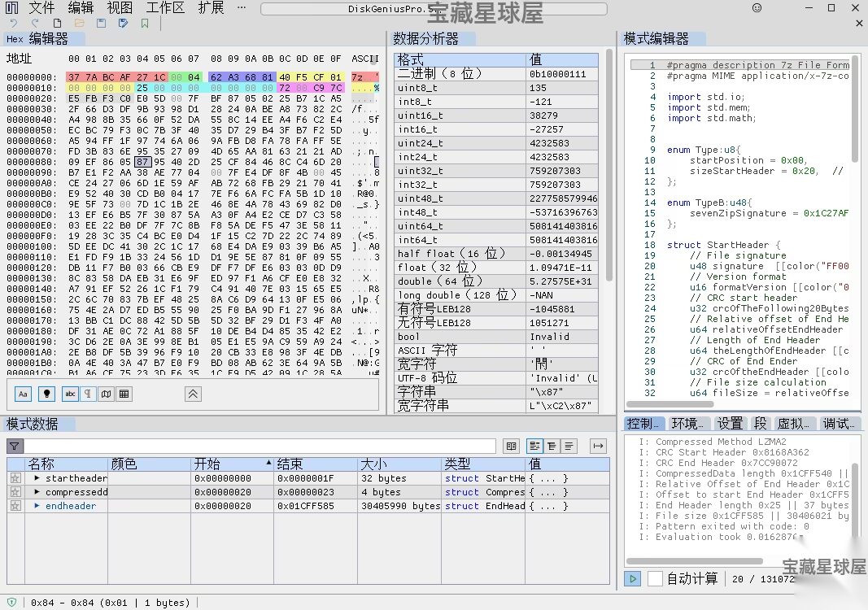
Task: Click the DiskGeniusPro title search bar
Action: pyautogui.click(x=434, y=9)
